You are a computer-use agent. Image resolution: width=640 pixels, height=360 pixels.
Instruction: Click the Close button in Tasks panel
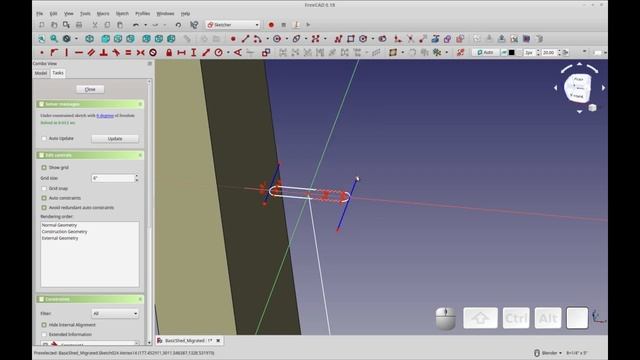pos(90,89)
